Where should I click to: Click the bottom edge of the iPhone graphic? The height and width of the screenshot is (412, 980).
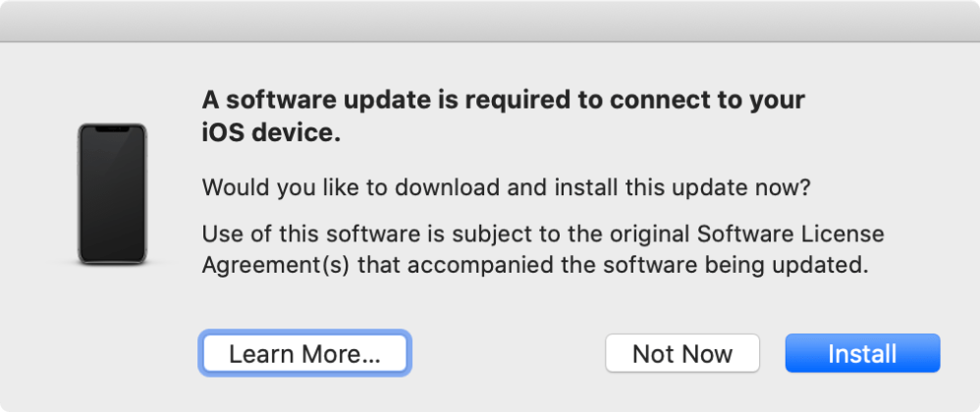pos(113,261)
